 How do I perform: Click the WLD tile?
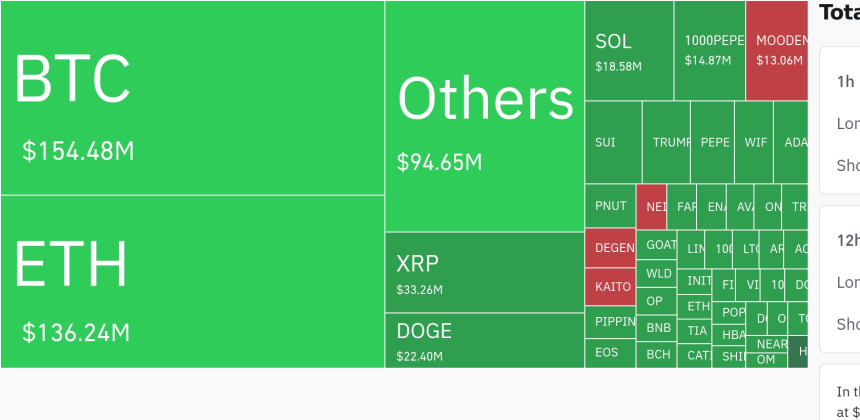tap(657, 273)
